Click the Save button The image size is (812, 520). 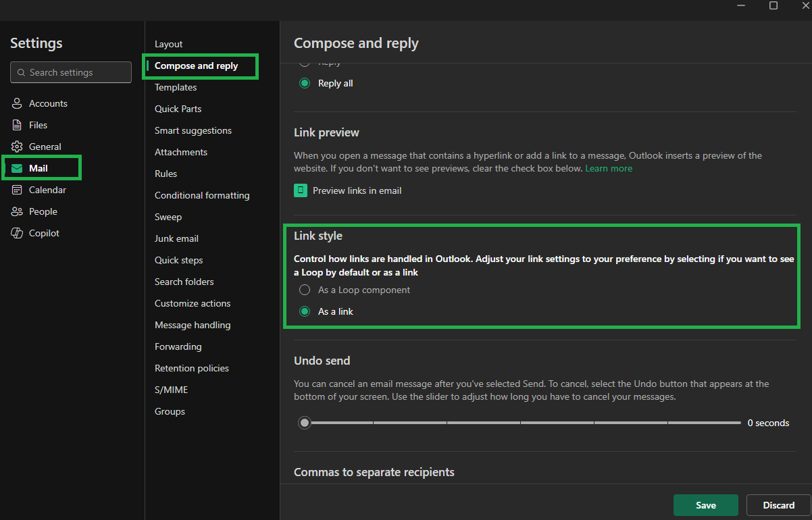tap(706, 505)
